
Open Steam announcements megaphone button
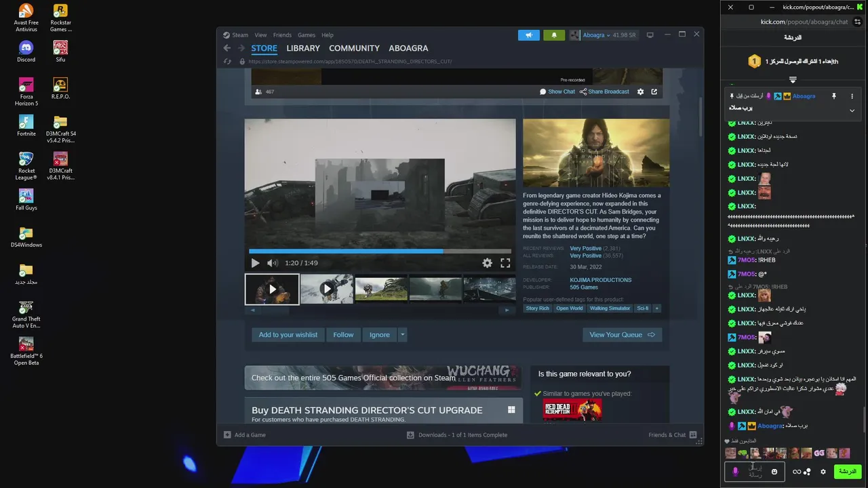(529, 35)
